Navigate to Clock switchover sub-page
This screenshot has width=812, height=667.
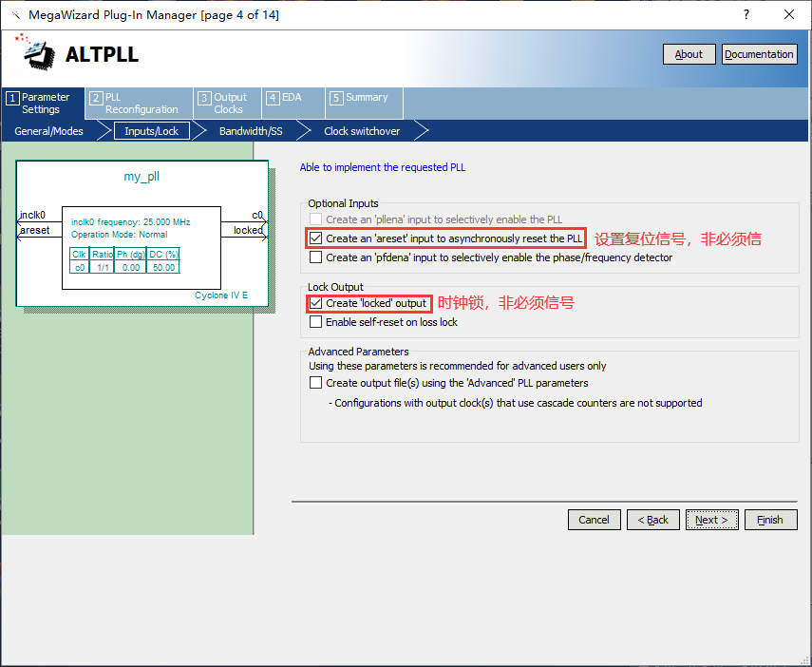362,131
